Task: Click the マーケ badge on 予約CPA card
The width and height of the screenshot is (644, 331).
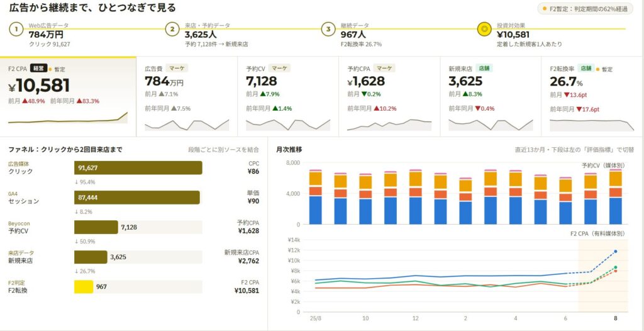Action: point(384,68)
